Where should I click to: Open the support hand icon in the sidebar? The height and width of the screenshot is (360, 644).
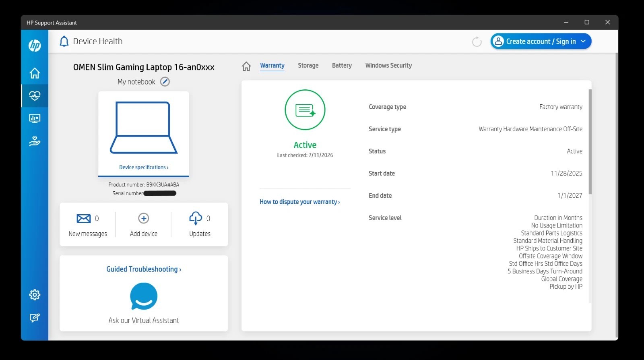(x=35, y=141)
